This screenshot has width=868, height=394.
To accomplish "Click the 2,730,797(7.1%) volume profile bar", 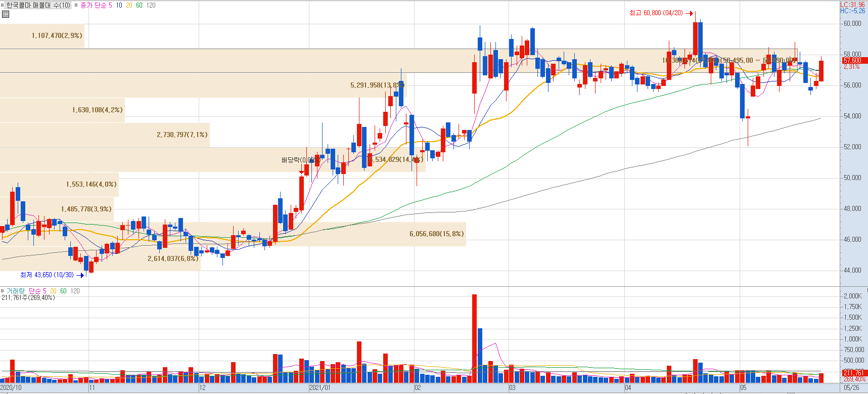I will [x=105, y=135].
